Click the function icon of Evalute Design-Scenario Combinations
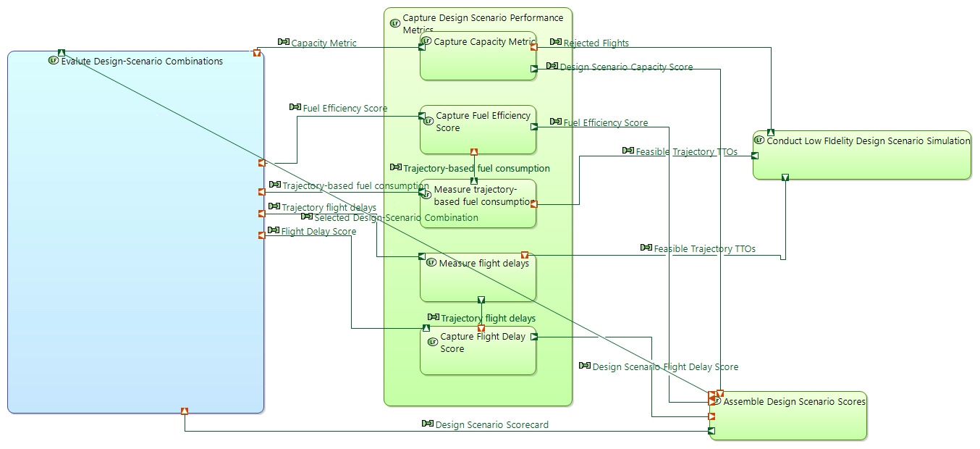This screenshot has height=449, width=980. (x=53, y=61)
